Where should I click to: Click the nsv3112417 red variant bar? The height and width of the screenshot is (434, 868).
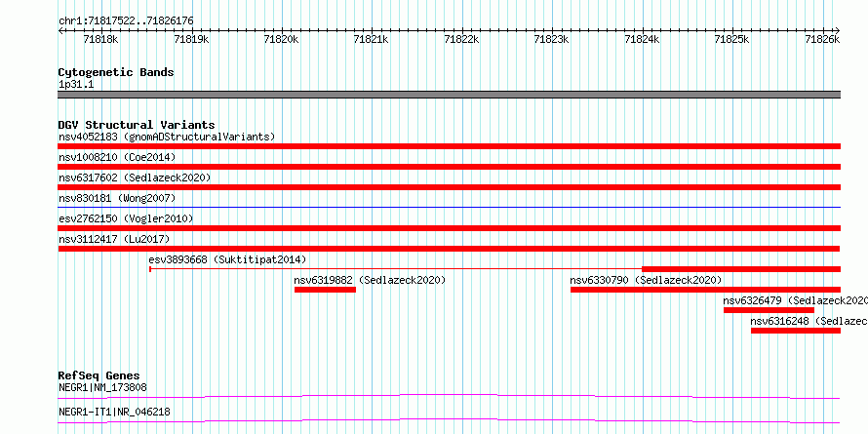click(449, 249)
